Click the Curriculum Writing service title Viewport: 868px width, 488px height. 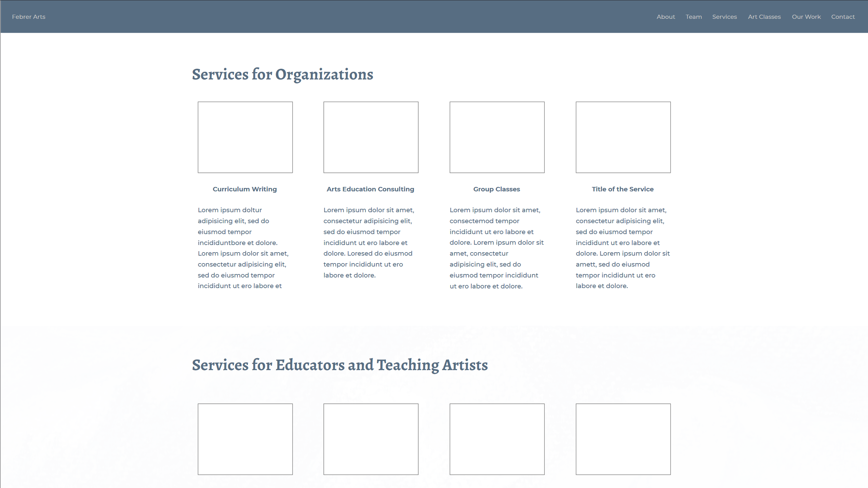point(245,189)
